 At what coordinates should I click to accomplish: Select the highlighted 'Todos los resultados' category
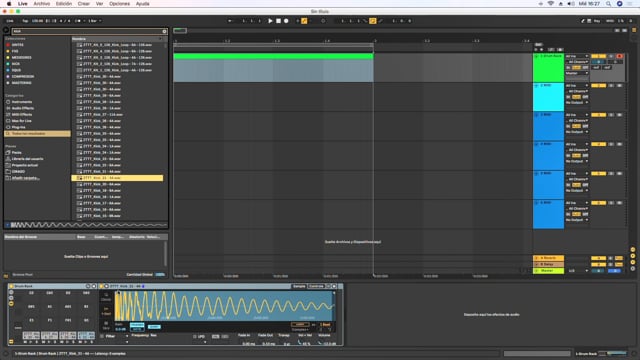pyautogui.click(x=37, y=133)
